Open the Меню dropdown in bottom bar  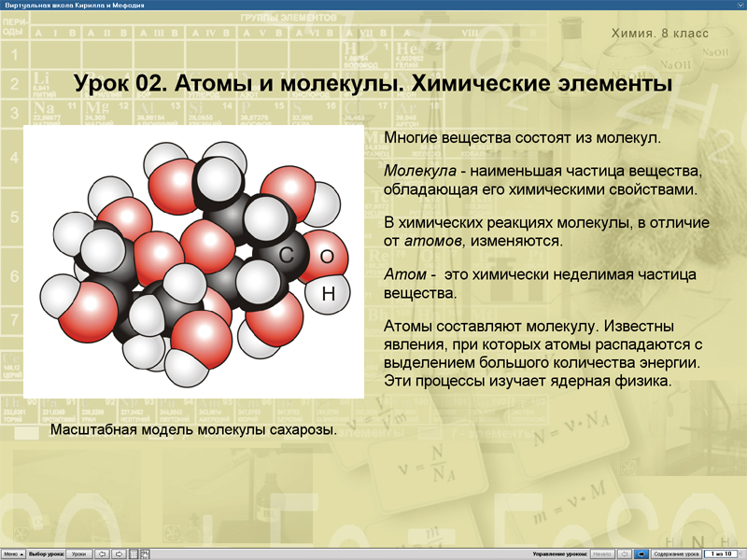[13, 554]
